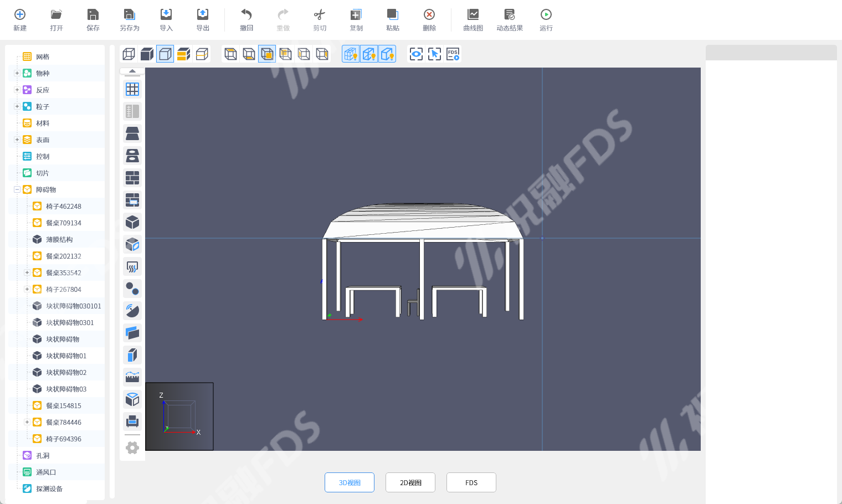The height and width of the screenshot is (504, 842).
Task: Toggle the first lightbulb grid cube option
Action: [351, 54]
